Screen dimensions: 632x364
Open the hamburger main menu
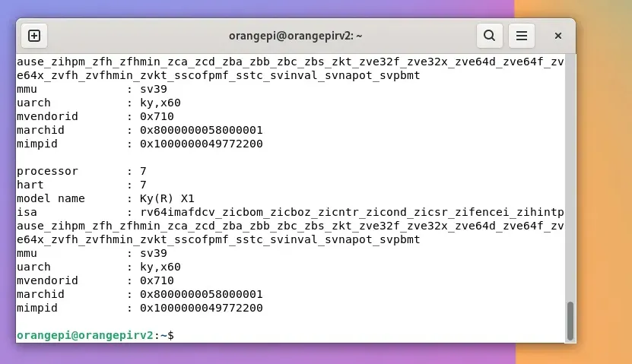(522, 36)
